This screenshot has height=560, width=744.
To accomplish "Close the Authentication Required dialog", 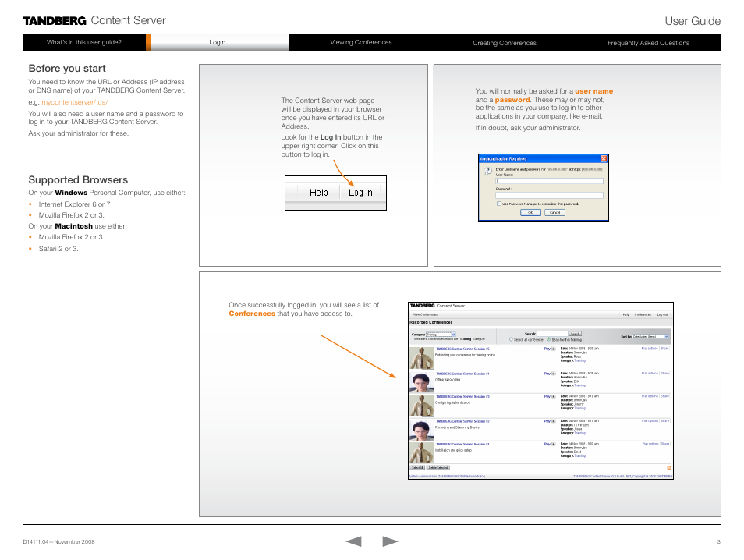I will (x=604, y=158).
